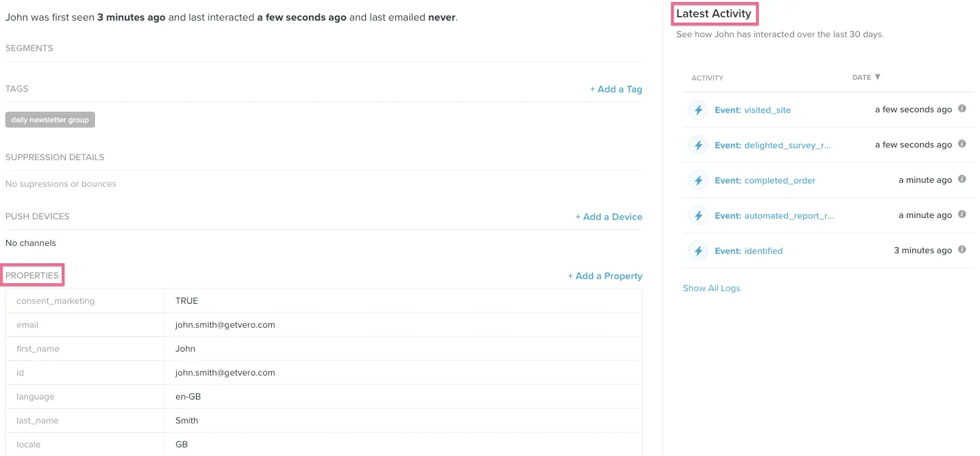Viewport: 980px width, 456px height.
Task: Click lightning icon beside completed_order event
Action: 698,180
